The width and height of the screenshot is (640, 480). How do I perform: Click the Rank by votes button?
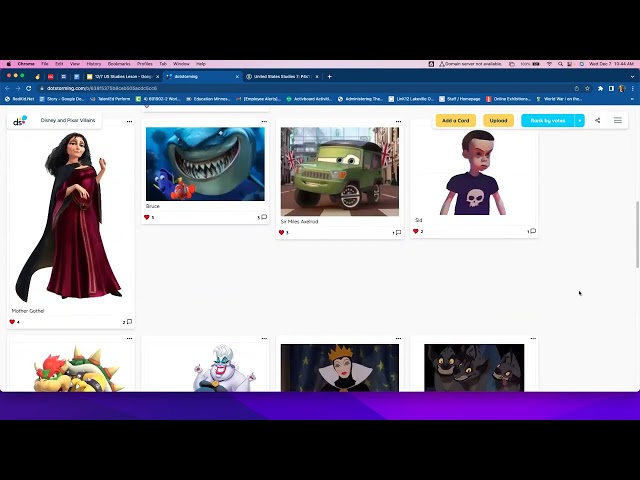pos(548,120)
